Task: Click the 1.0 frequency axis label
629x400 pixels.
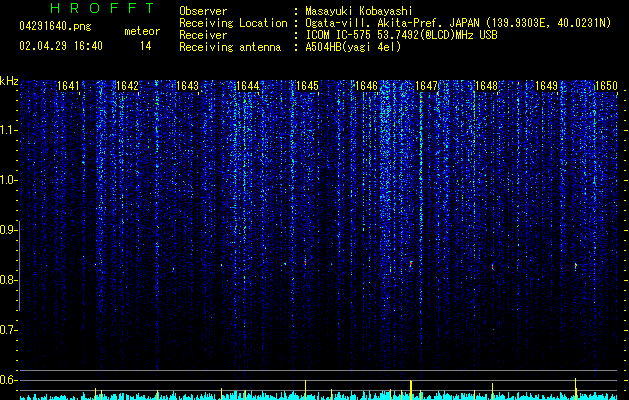Action: (8, 180)
